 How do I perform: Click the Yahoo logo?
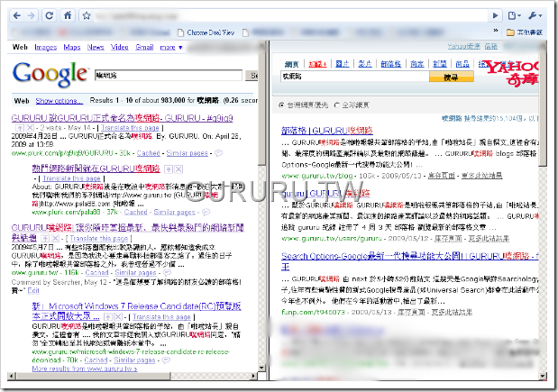(x=510, y=73)
